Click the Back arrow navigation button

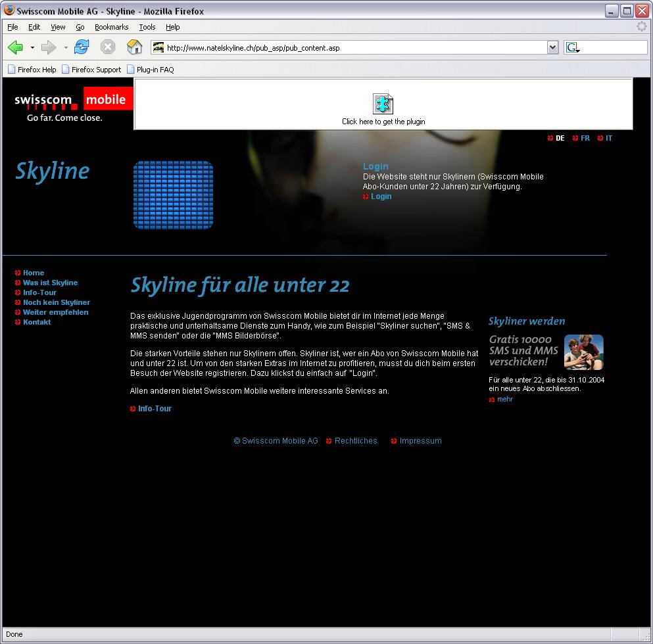[16, 47]
